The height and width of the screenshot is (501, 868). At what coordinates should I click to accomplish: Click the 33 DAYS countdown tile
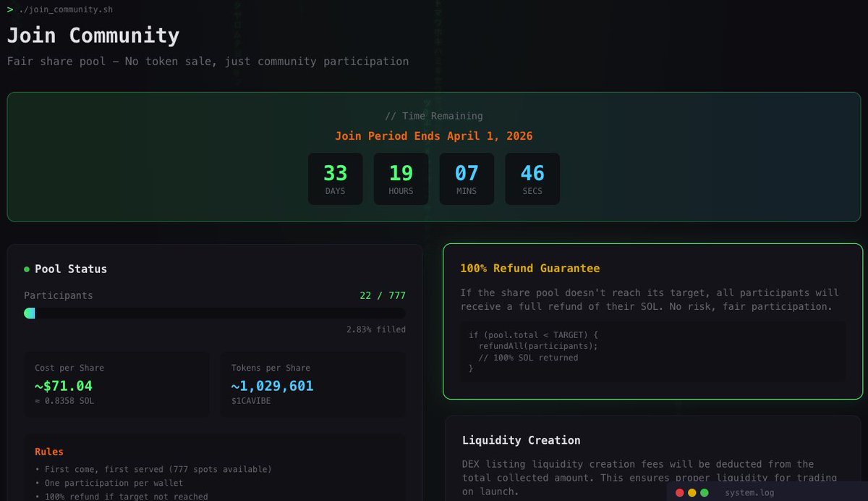tap(335, 179)
